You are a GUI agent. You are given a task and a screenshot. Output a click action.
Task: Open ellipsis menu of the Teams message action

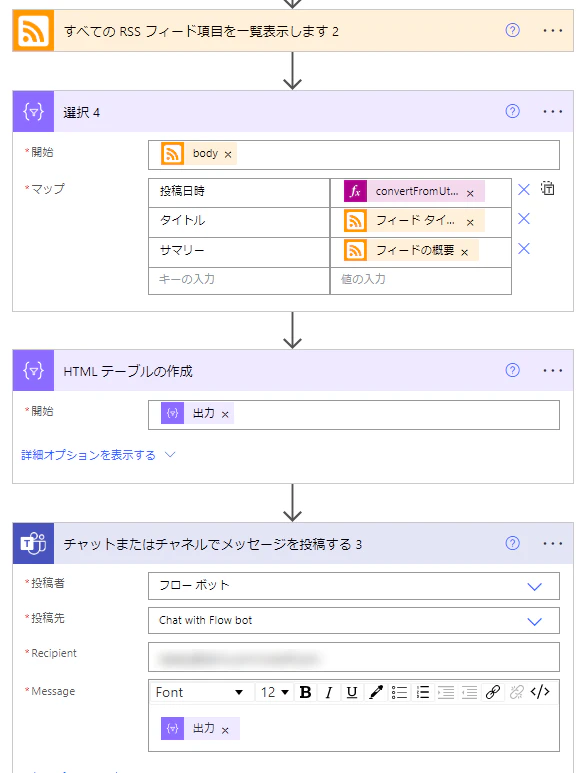tap(552, 544)
